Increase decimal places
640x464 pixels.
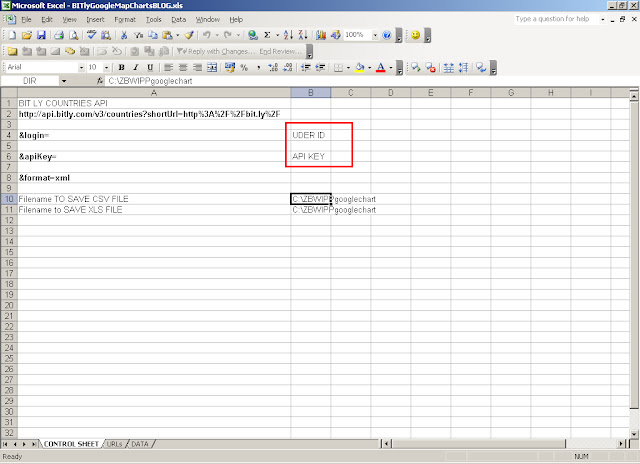coord(273,67)
